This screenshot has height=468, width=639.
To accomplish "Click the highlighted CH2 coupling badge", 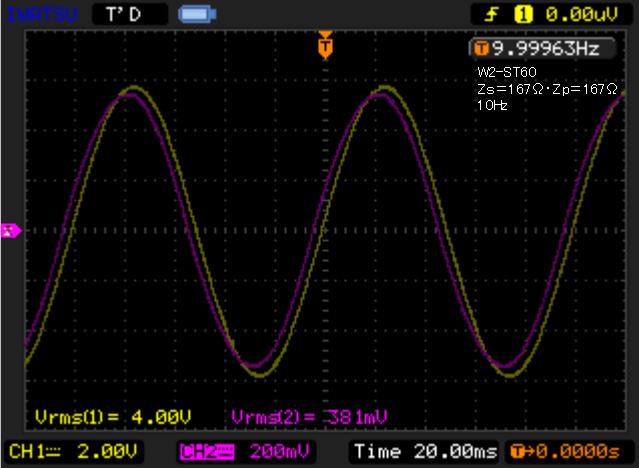I will point(207,452).
